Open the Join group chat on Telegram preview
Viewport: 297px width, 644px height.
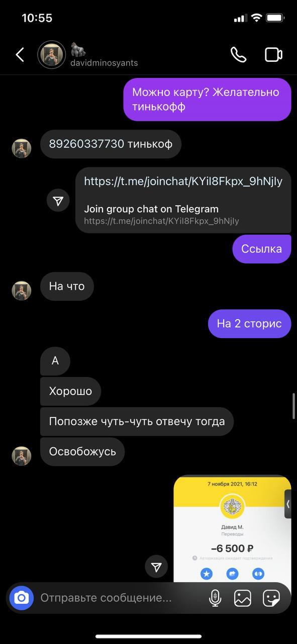(x=151, y=209)
